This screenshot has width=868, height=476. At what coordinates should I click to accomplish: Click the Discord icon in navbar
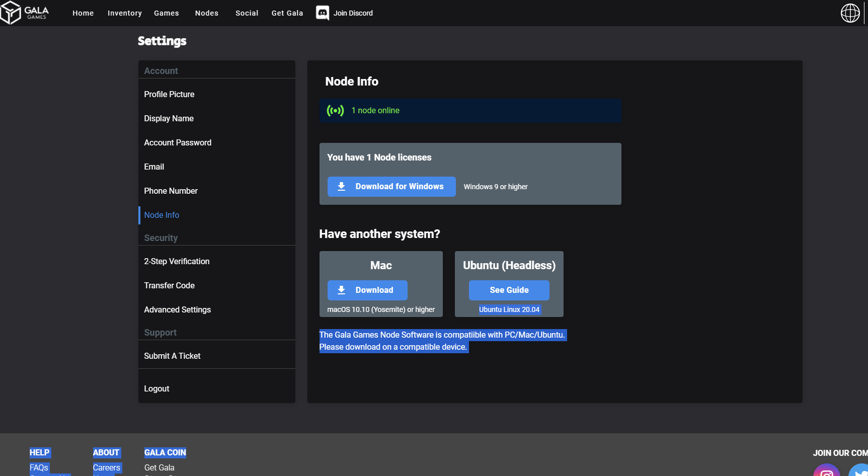coord(323,13)
